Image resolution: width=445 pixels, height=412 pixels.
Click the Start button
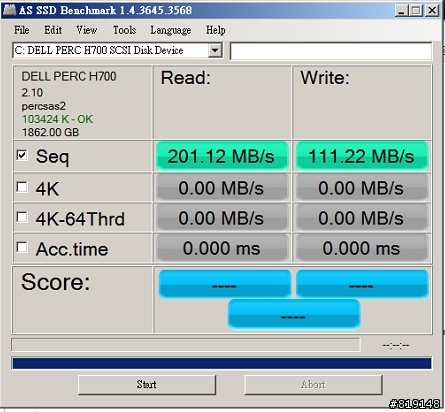coord(147,385)
